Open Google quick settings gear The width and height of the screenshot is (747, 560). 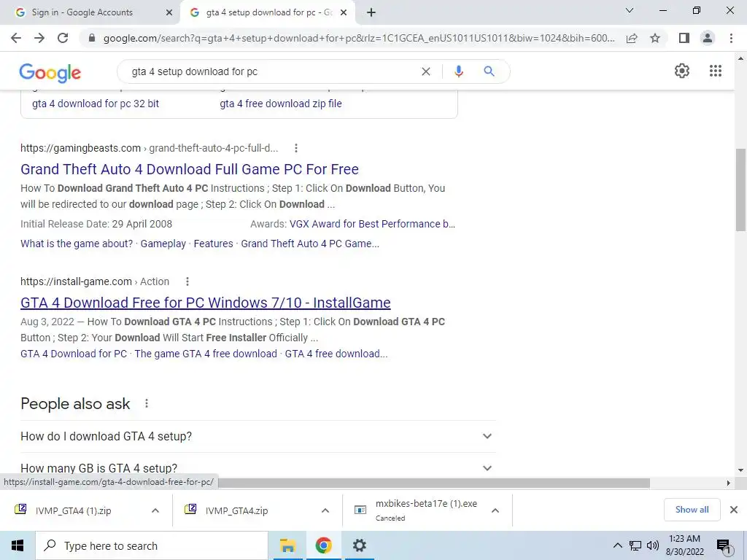click(x=682, y=71)
